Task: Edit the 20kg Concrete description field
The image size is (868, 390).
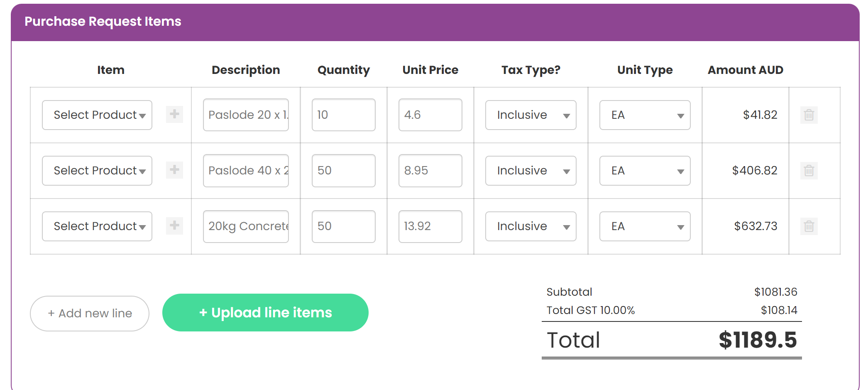Action: (246, 226)
